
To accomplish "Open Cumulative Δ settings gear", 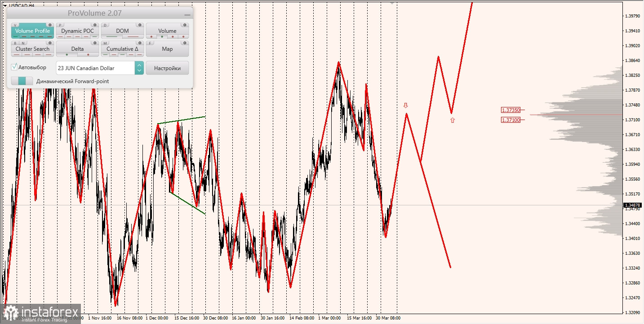I will [140, 43].
